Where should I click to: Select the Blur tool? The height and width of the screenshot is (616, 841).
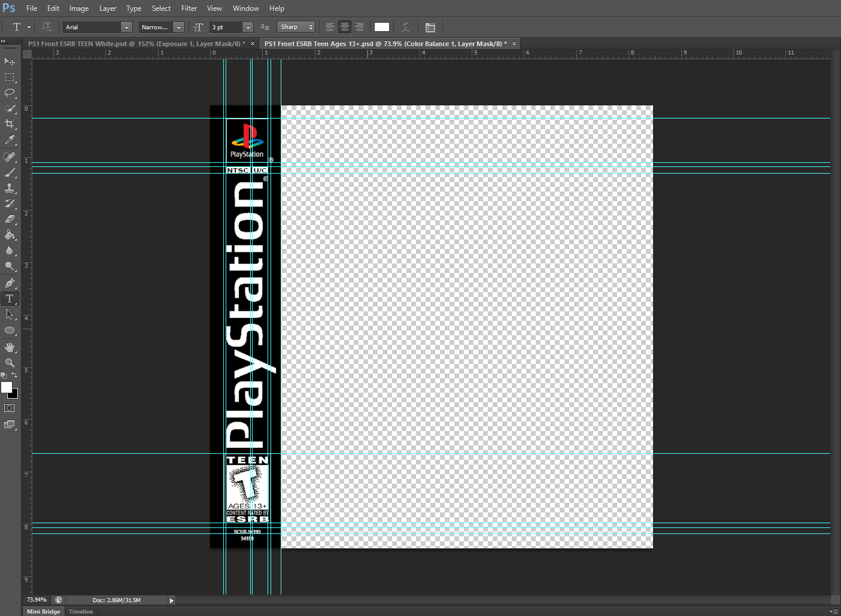click(10, 250)
